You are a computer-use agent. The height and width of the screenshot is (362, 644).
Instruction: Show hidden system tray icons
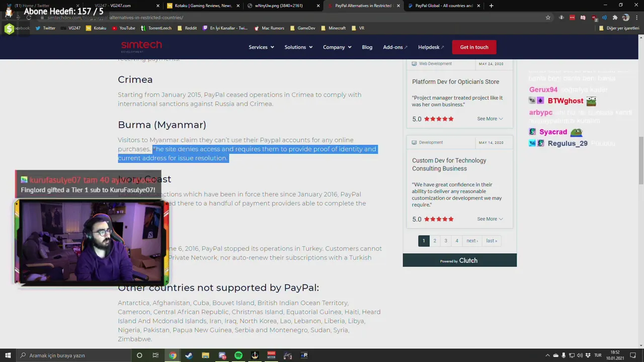[548, 355]
